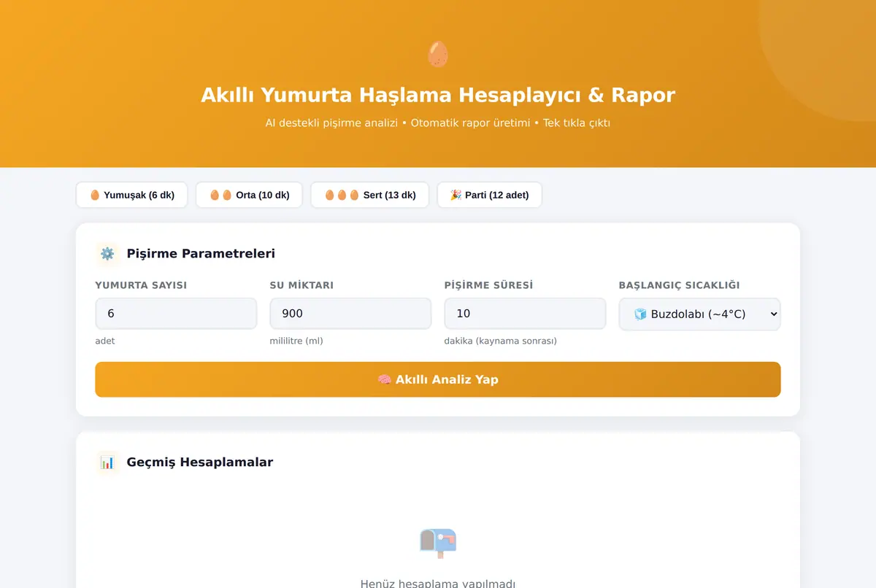Choose the Orta (10 dk) preset
Viewport: 876px width, 588px height.
click(249, 195)
